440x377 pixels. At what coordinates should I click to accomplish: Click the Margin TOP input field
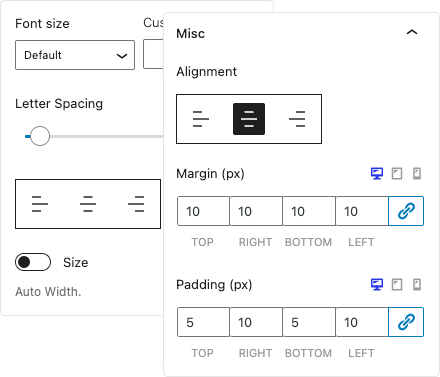click(203, 211)
